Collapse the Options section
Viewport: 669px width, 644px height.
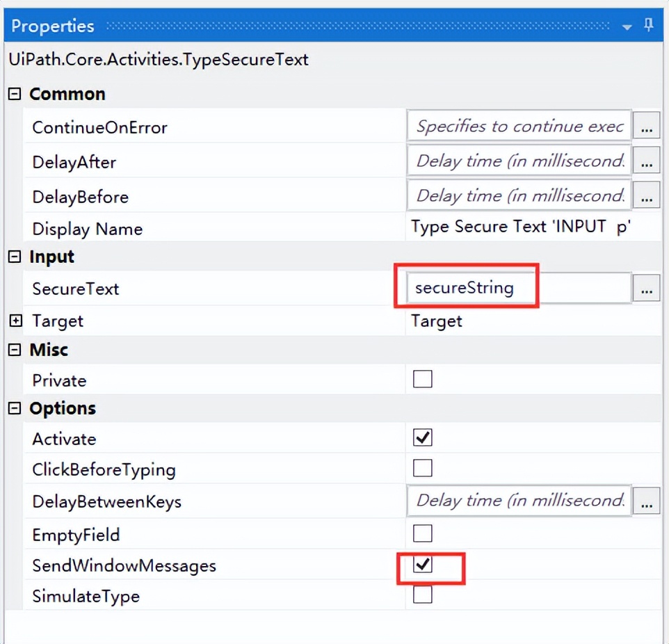[x=15, y=409]
